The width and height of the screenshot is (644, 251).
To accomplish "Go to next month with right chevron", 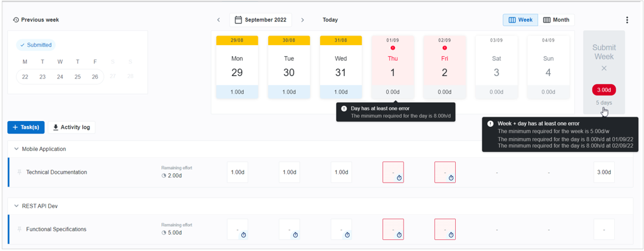I will click(x=302, y=20).
